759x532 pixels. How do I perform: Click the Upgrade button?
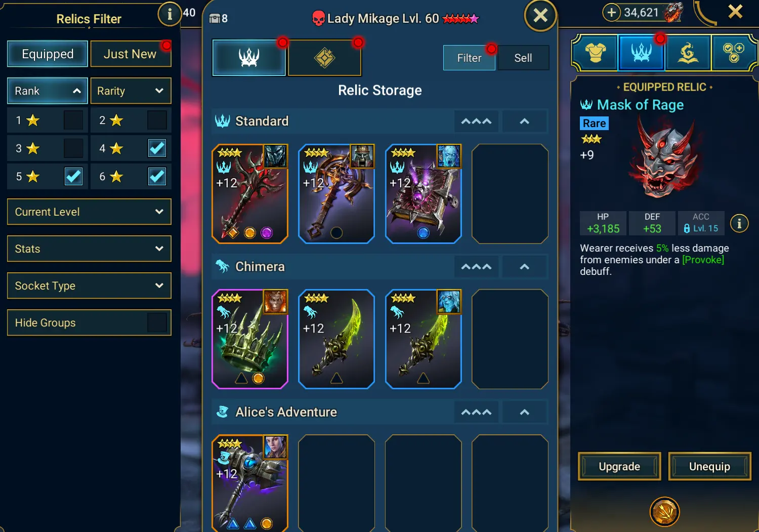pos(619,466)
